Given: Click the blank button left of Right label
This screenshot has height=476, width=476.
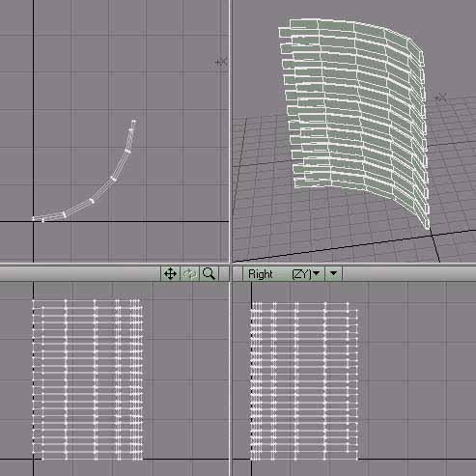Looking at the screenshot, I should tap(238, 274).
